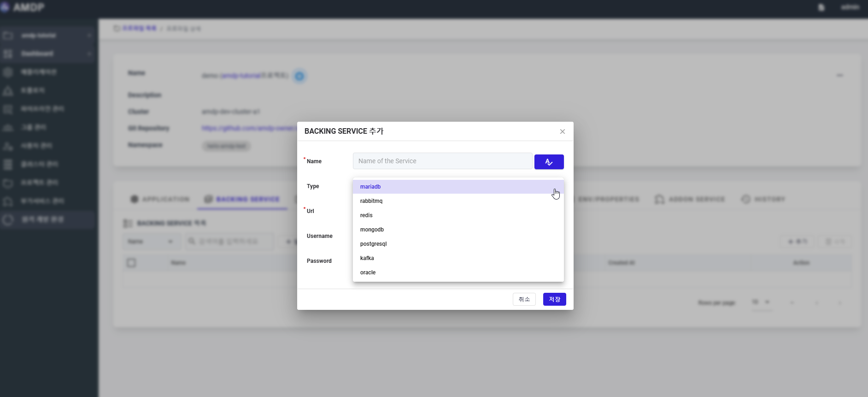Toggle the select-all checkbox in the table header

point(131,263)
